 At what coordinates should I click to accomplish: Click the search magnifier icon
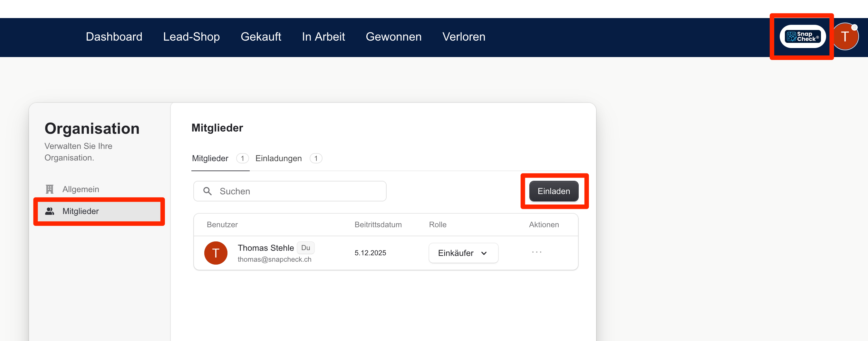(x=207, y=191)
